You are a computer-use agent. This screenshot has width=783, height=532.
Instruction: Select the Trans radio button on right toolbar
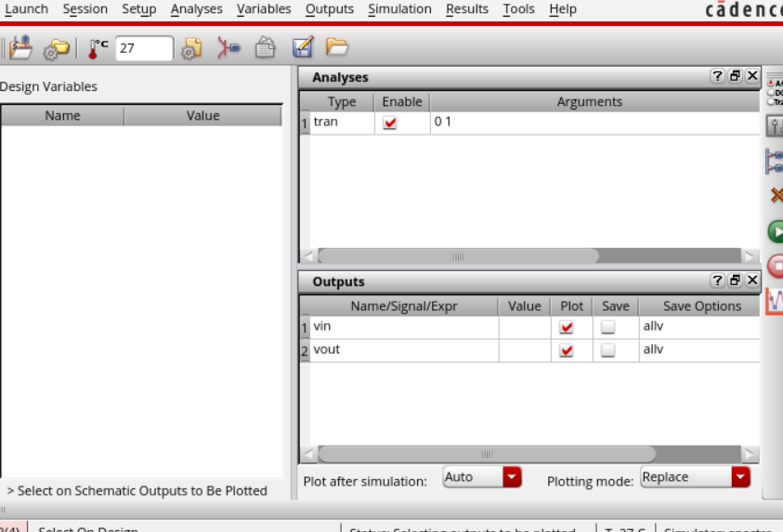pos(771,102)
